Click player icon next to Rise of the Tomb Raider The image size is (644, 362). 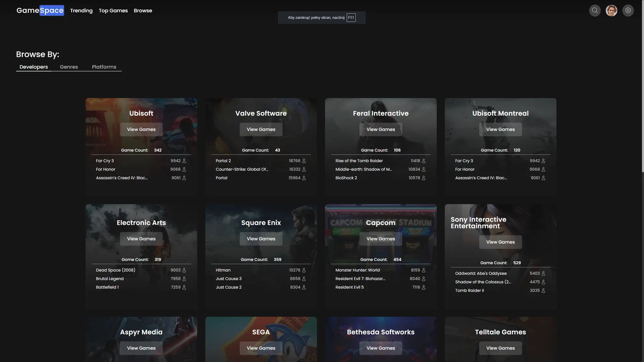point(423,161)
